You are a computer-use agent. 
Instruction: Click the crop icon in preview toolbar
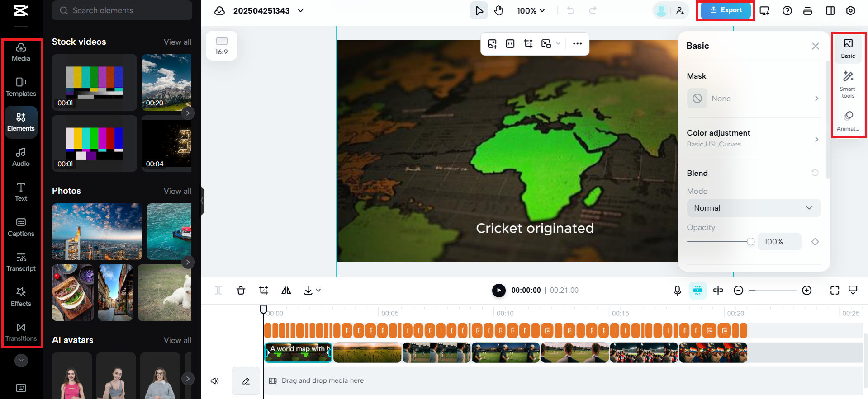(528, 43)
